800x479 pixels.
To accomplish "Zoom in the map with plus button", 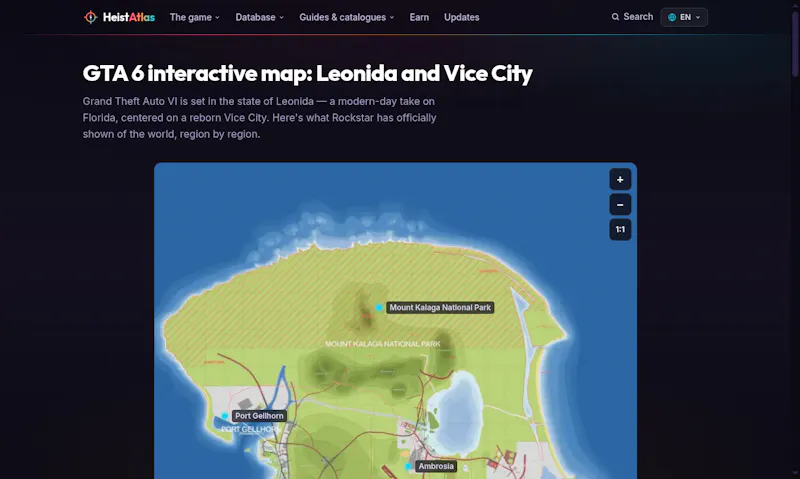I will [620, 180].
